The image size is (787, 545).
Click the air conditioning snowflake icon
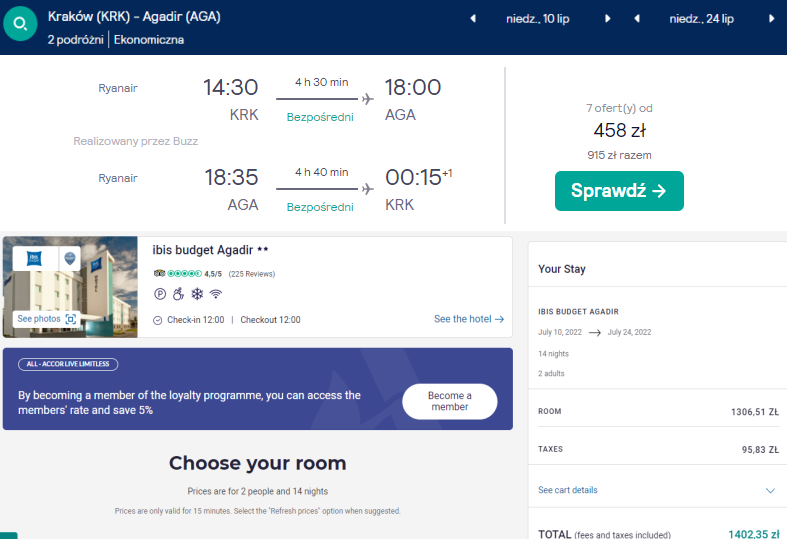click(197, 294)
